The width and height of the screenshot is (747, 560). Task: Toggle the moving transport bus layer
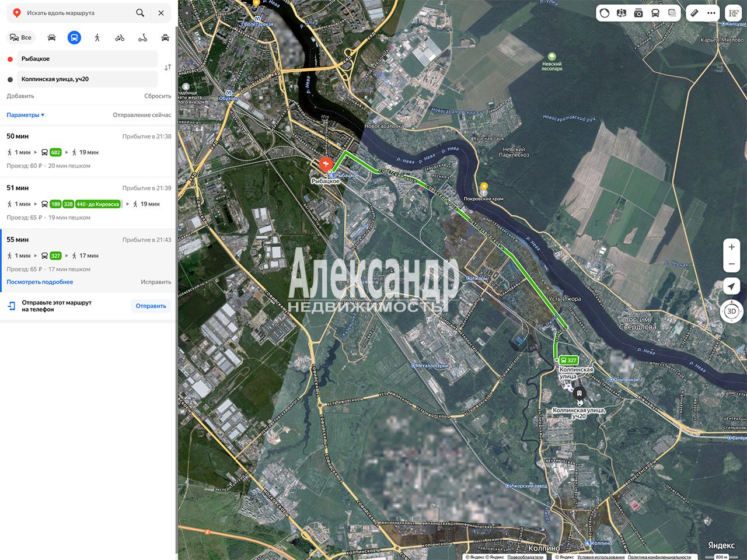click(655, 13)
